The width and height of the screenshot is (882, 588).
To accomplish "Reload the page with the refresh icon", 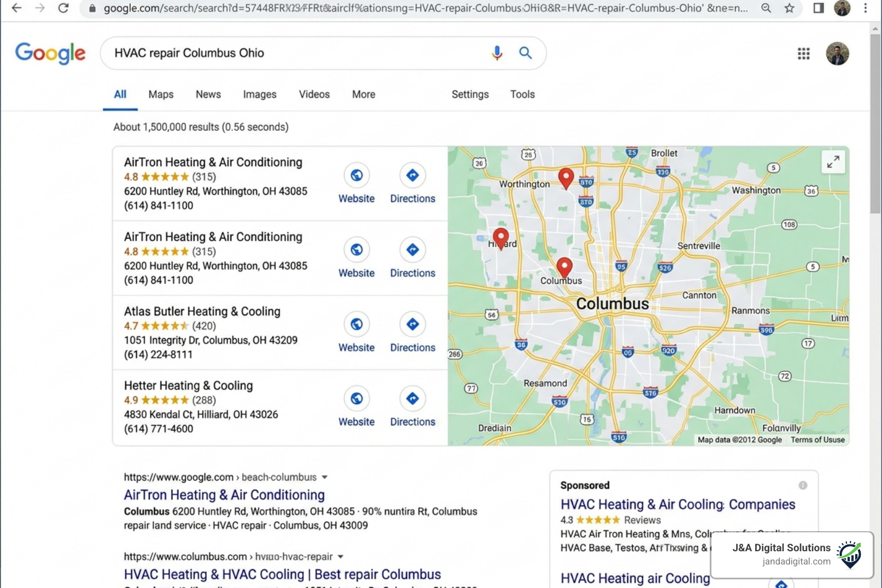I will click(63, 8).
